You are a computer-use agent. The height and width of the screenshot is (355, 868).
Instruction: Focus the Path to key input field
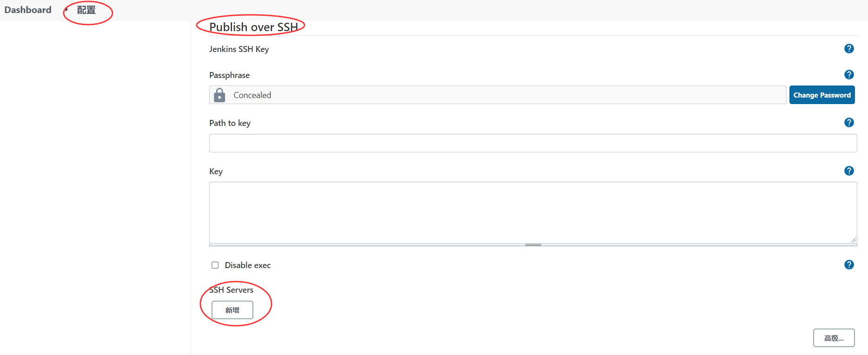coord(533,143)
